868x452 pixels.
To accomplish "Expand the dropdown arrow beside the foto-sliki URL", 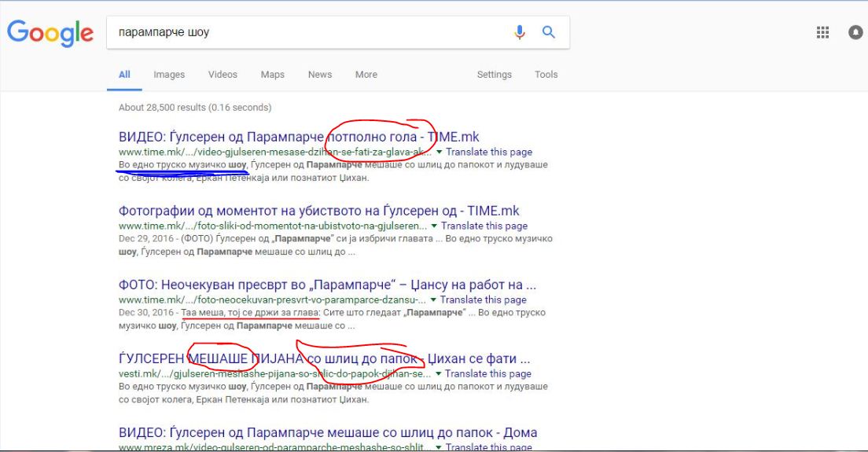I will pyautogui.click(x=434, y=226).
